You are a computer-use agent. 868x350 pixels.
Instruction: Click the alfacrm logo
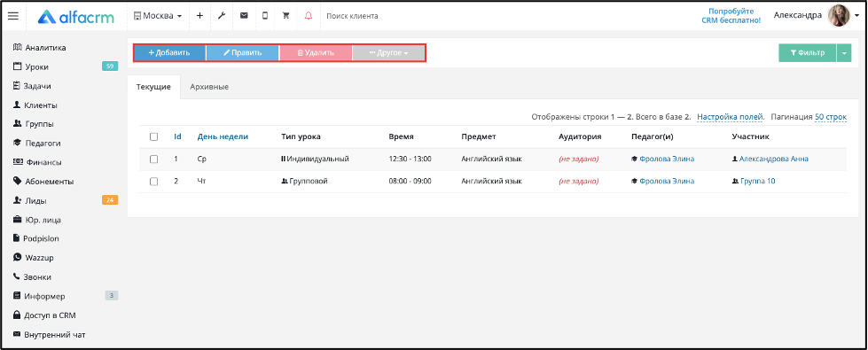(x=76, y=17)
